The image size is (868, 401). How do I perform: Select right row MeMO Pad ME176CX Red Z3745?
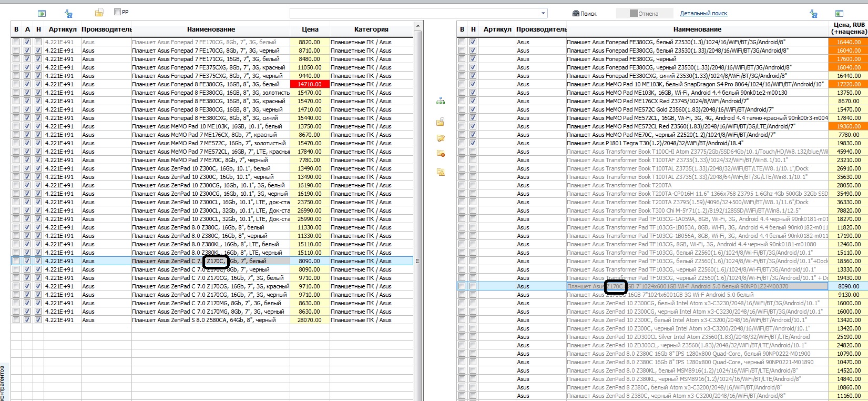(697, 101)
